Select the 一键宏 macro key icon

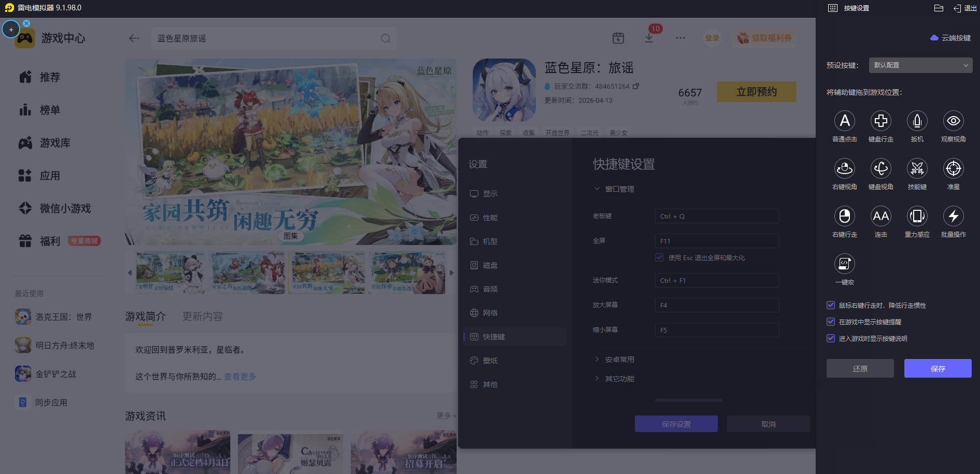(844, 264)
